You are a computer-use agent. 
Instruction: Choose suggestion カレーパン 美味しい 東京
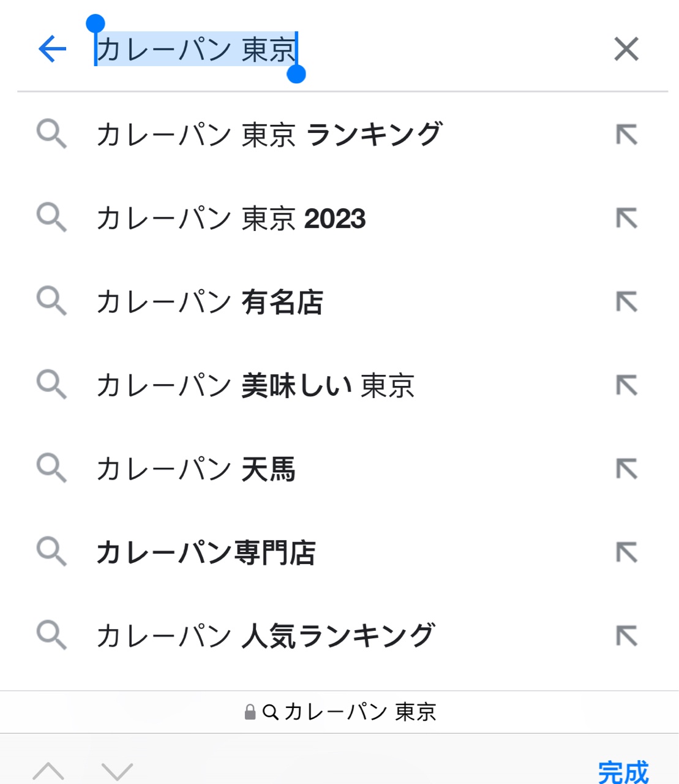click(255, 386)
